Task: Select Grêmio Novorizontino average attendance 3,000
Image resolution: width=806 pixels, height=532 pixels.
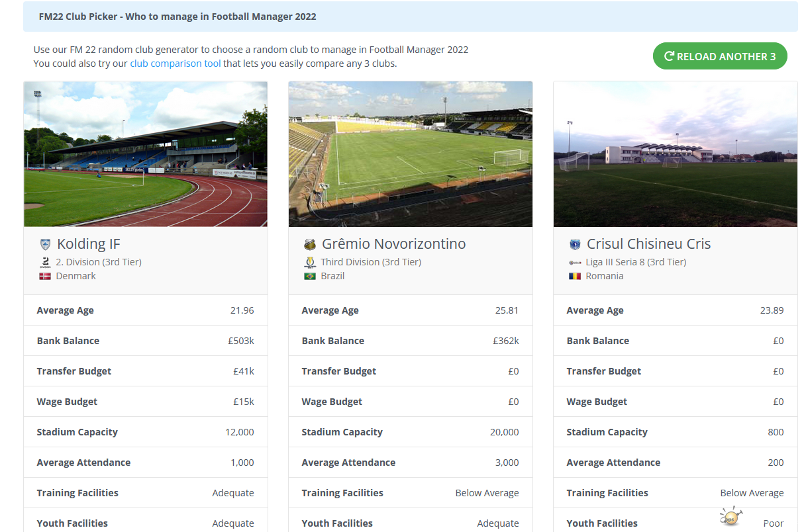Action: click(507, 463)
